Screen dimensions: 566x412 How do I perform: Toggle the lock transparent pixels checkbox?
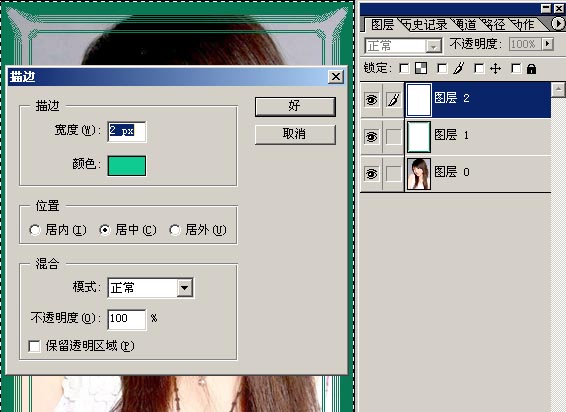404,68
